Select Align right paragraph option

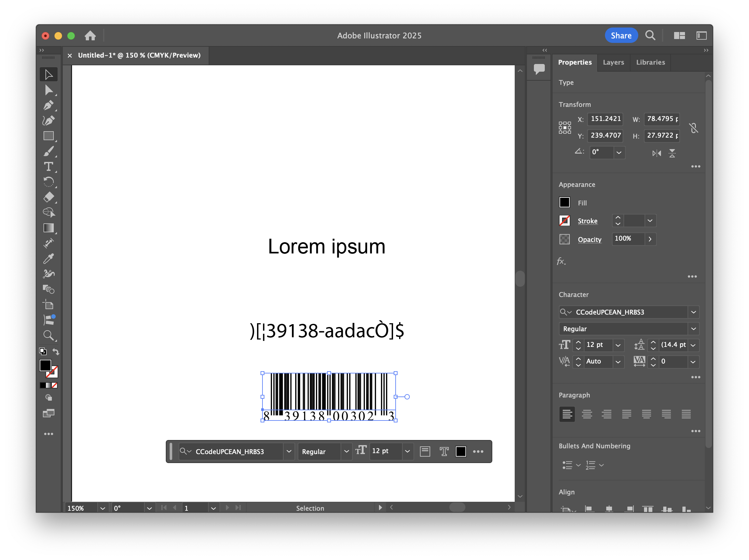pos(607,414)
